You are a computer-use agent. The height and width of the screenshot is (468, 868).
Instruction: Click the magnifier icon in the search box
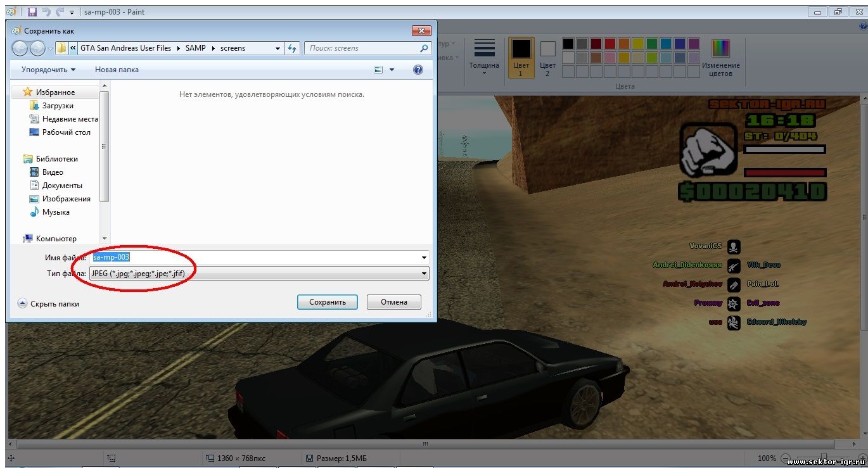tap(424, 48)
